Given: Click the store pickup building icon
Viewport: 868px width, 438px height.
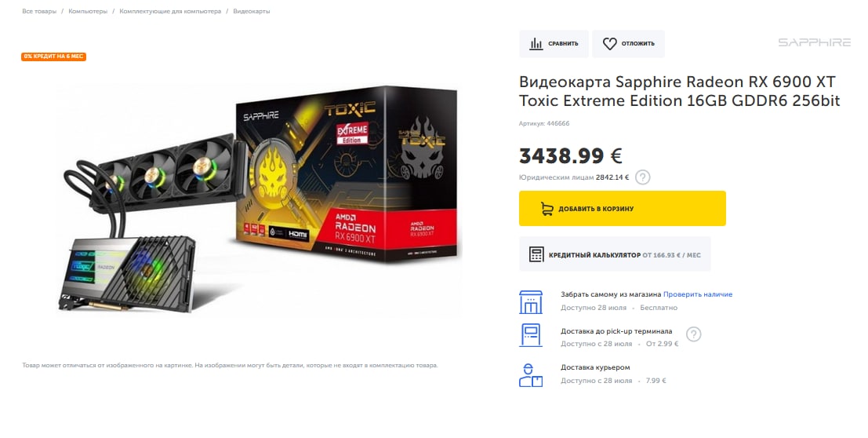Looking at the screenshot, I should (x=530, y=302).
